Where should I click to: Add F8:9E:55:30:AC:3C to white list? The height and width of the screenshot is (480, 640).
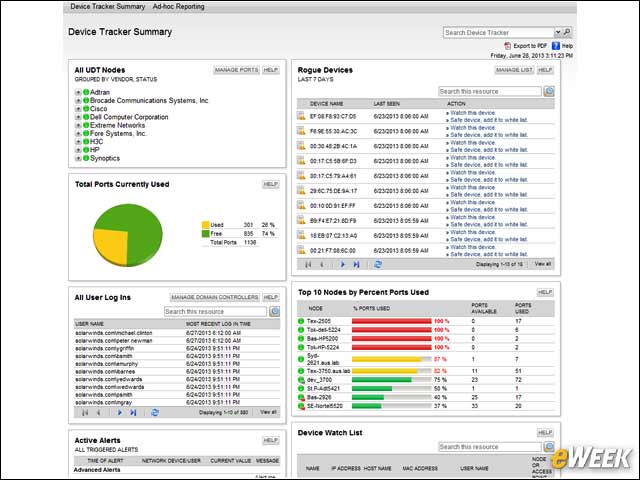[489, 135]
